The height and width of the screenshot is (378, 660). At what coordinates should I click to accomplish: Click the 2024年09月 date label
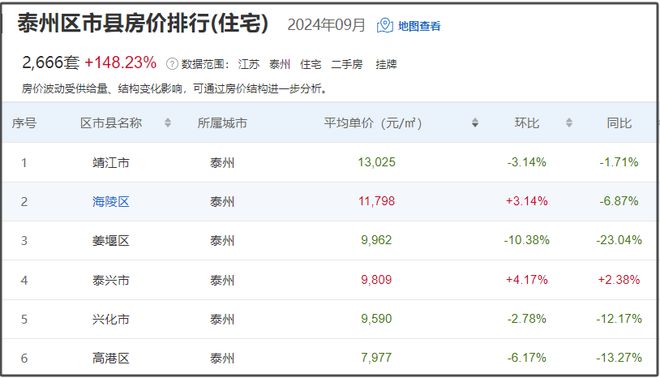pos(326,25)
